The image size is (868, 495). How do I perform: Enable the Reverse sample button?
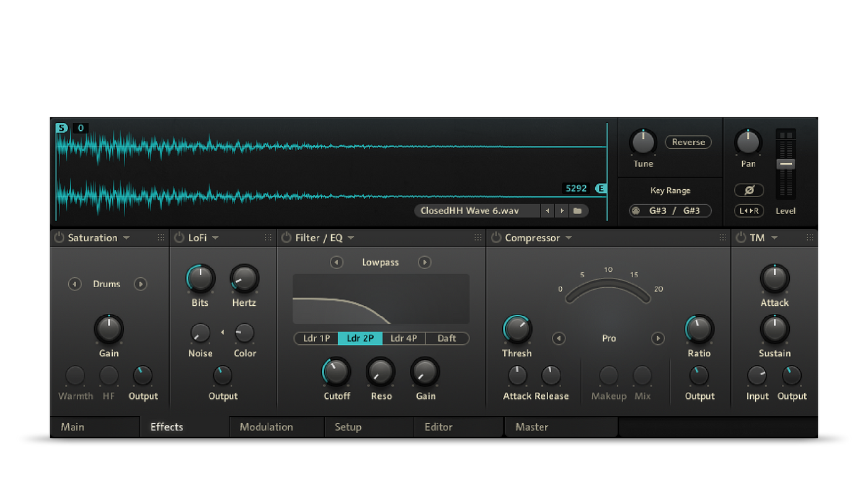(688, 142)
